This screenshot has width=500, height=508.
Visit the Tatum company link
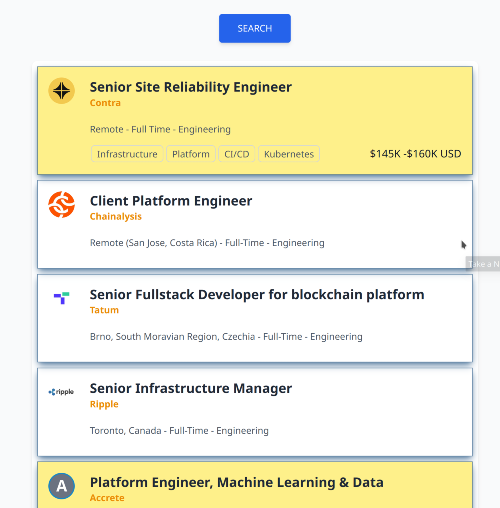pyautogui.click(x=104, y=310)
